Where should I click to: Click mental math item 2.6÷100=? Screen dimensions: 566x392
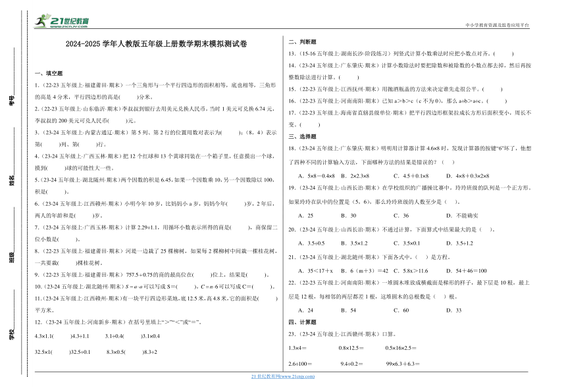pyautogui.click(x=300, y=364)
